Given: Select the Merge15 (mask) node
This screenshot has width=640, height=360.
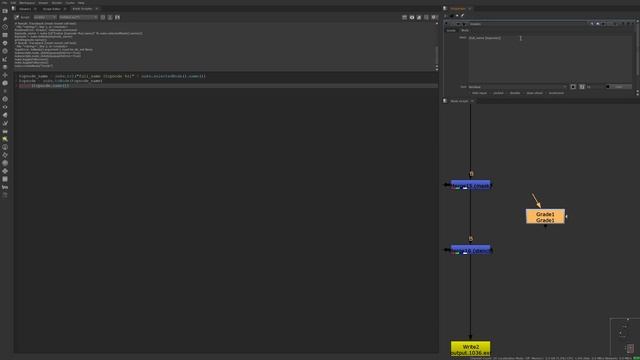Looking at the screenshot, I should 471,185.
